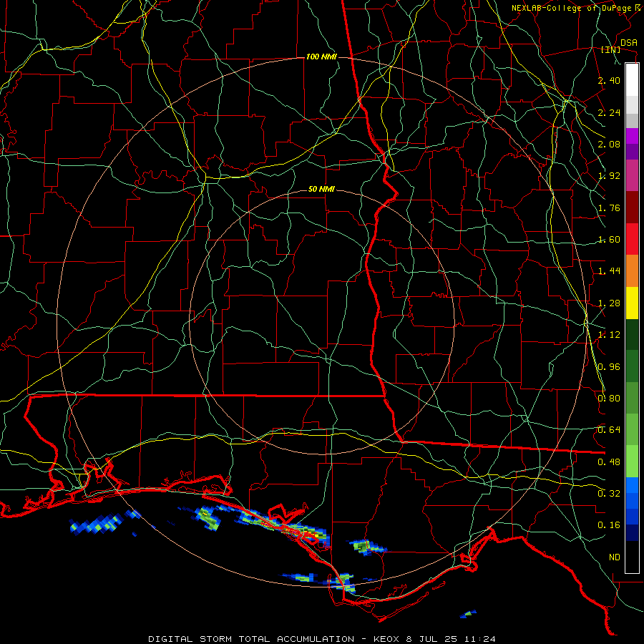Pick the bright purple legend swatch
Screen dimensions: 644x644
pyautogui.click(x=632, y=136)
